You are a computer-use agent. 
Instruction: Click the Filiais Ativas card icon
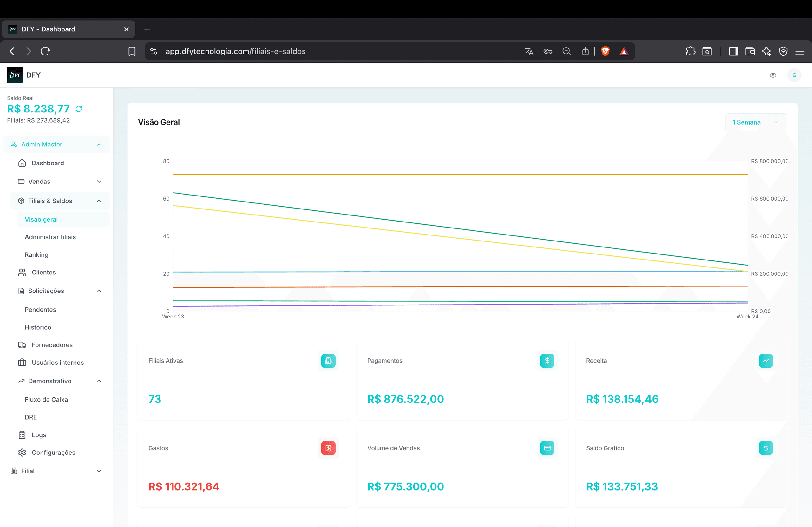(328, 361)
